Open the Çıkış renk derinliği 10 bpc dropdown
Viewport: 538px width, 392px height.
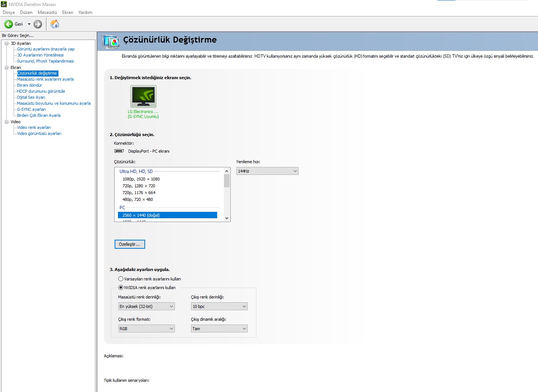(x=219, y=306)
